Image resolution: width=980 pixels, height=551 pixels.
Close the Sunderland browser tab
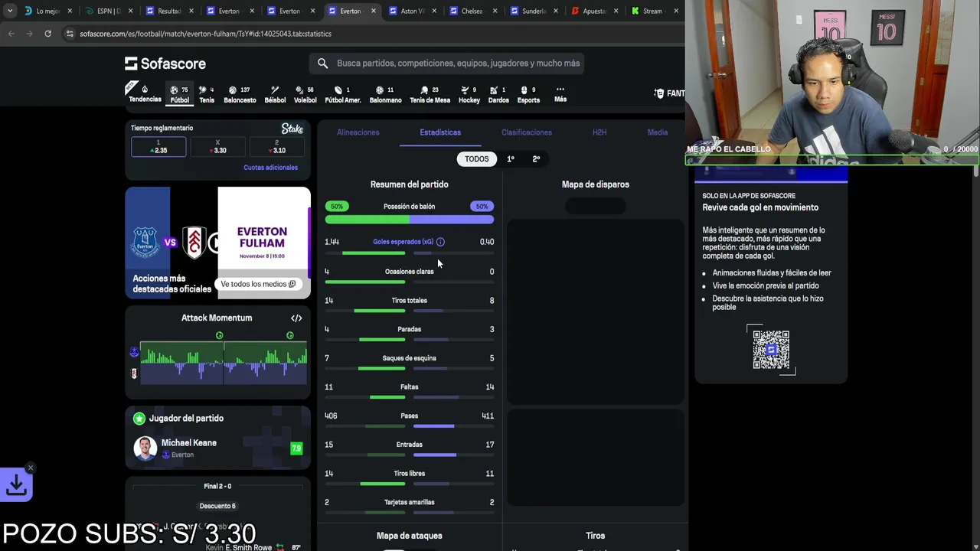click(x=555, y=11)
